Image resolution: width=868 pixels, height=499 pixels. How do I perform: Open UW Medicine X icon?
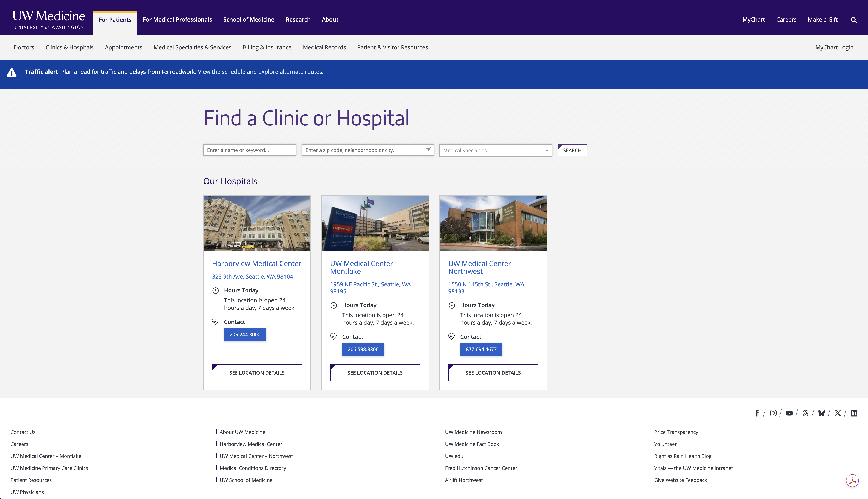click(838, 413)
